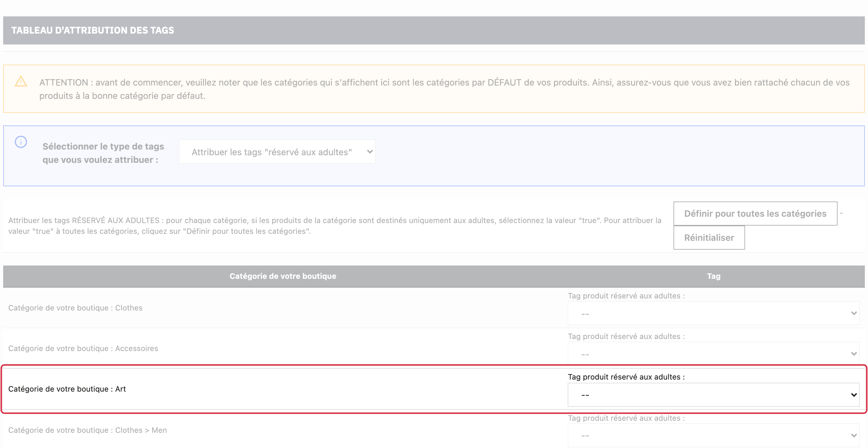Viewport: 868px width, 448px height.
Task: Click the 'Tableau d'attribution des tags' header
Action: coord(93,30)
